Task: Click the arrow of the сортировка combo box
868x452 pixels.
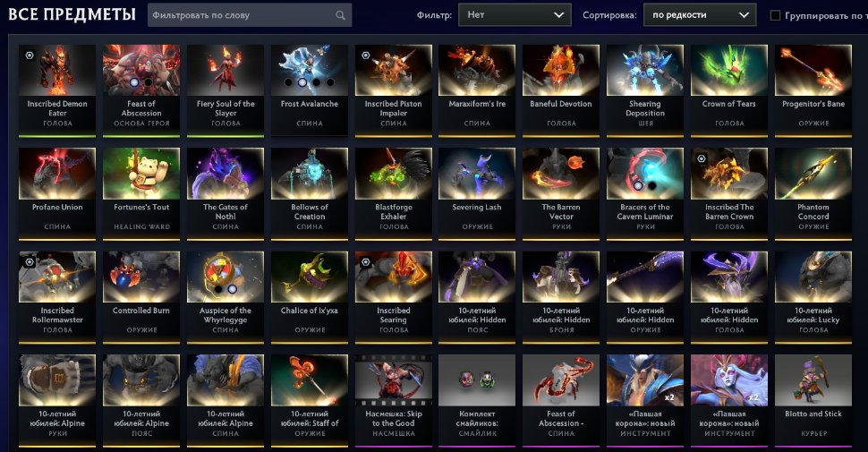Action: [744, 15]
